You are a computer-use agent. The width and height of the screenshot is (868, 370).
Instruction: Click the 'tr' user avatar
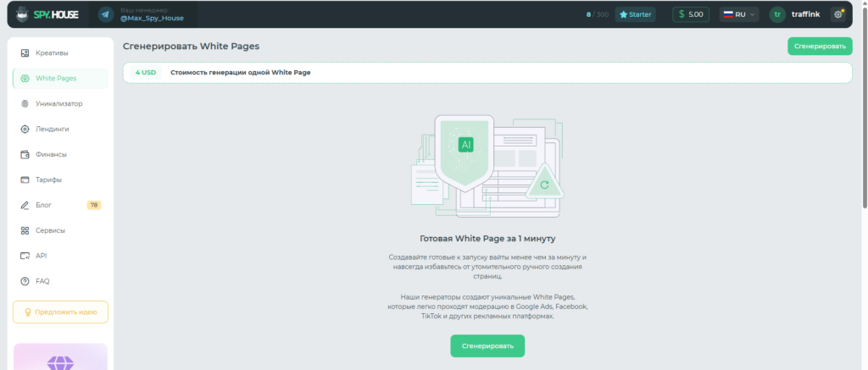tap(777, 14)
